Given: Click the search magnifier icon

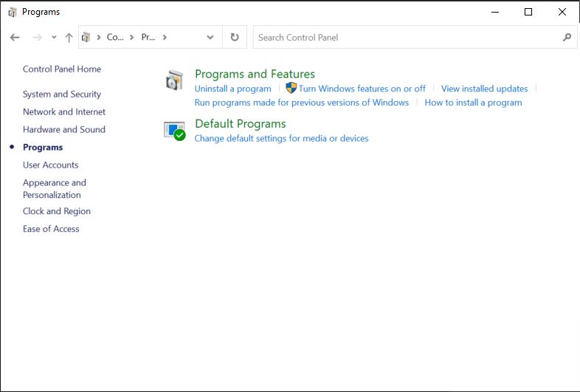Looking at the screenshot, I should tap(567, 38).
